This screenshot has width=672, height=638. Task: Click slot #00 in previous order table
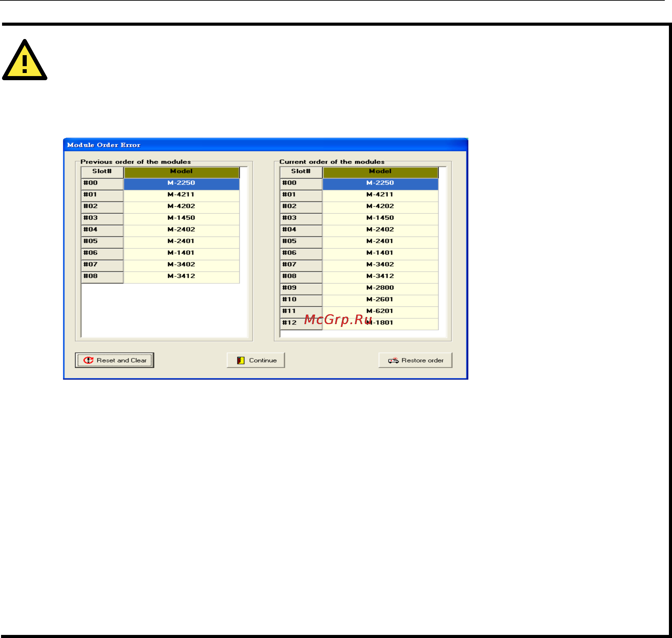[102, 184]
